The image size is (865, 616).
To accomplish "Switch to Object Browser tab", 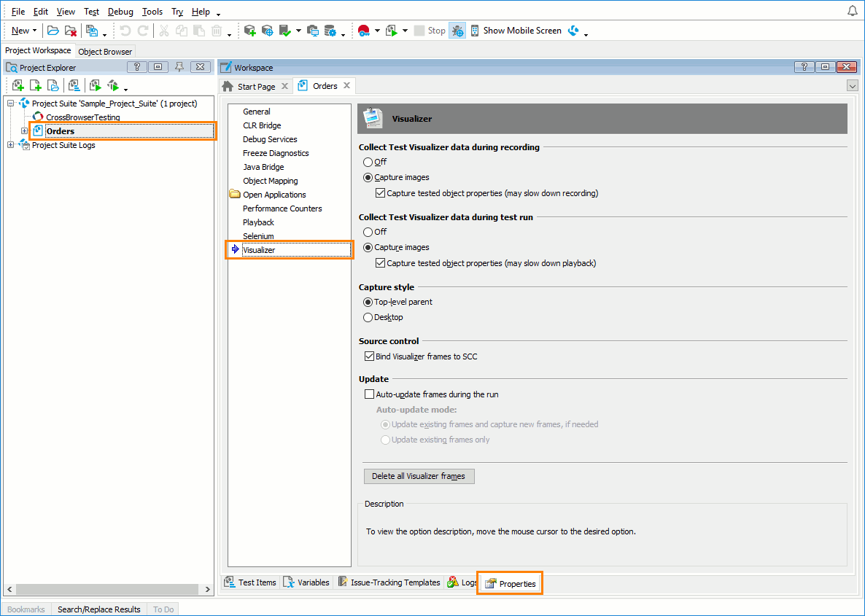I will [105, 52].
